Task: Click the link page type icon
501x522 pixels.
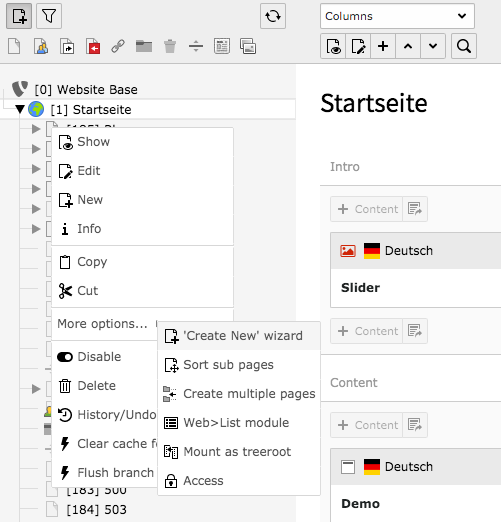Action: pyautogui.click(x=118, y=46)
